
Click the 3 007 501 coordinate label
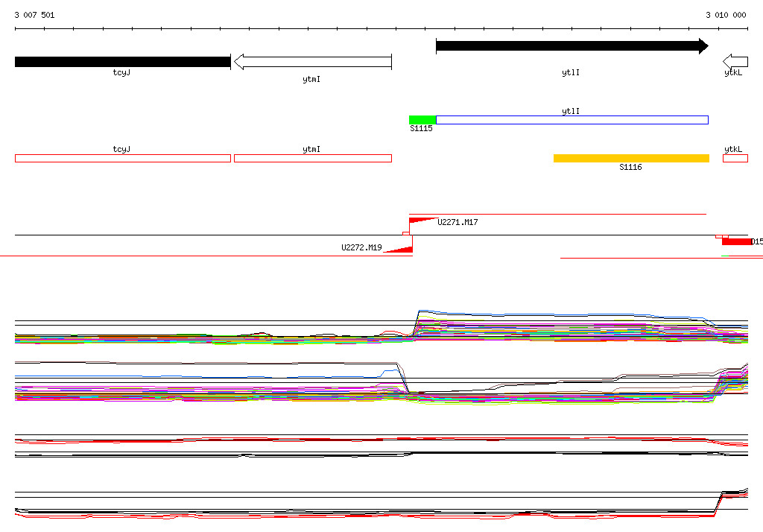(x=34, y=15)
